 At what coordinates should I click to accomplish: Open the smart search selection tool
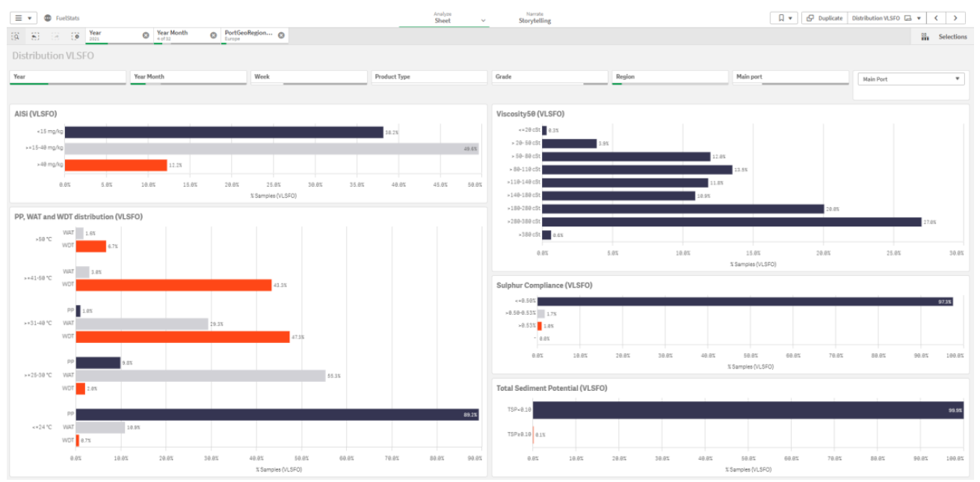(x=16, y=36)
